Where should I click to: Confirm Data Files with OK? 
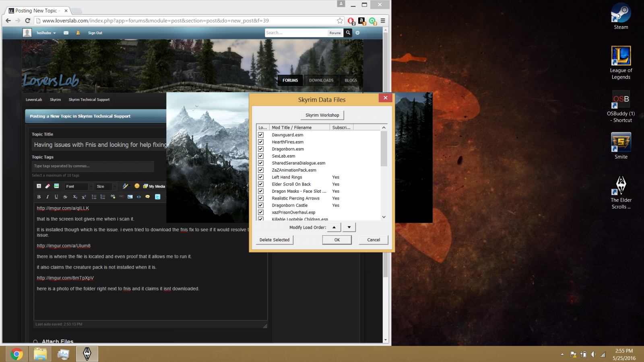point(337,240)
